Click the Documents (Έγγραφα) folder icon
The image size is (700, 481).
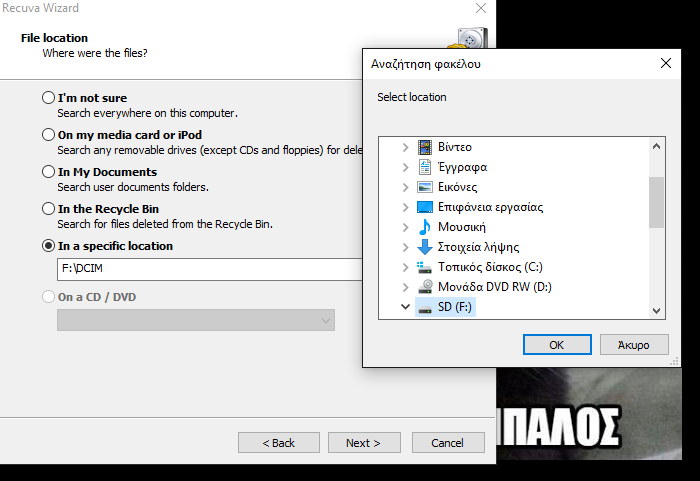click(425, 167)
